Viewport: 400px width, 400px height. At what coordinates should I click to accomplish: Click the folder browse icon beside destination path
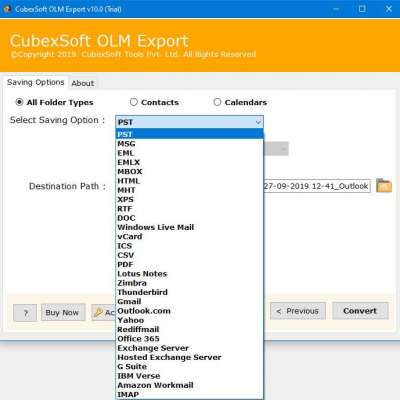click(384, 186)
